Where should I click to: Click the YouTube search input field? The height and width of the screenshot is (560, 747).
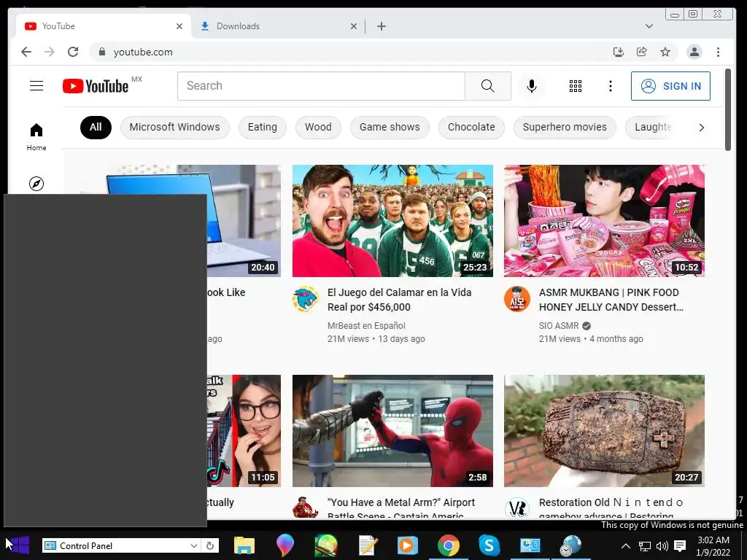click(321, 86)
